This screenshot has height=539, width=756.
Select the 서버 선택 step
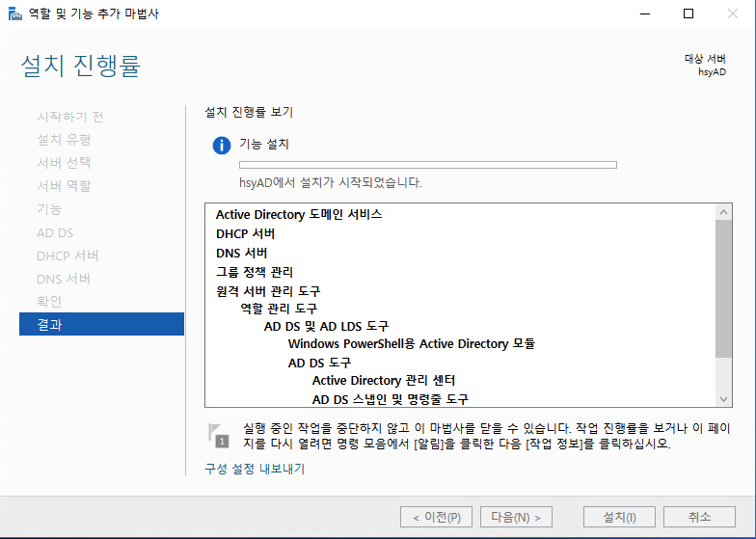coord(64,163)
